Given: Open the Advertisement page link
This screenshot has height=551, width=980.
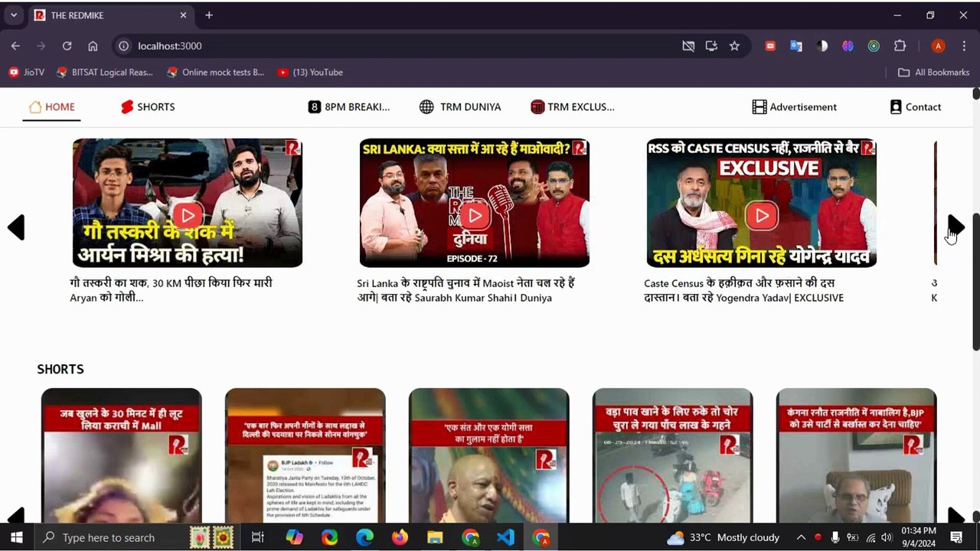Looking at the screenshot, I should (794, 107).
